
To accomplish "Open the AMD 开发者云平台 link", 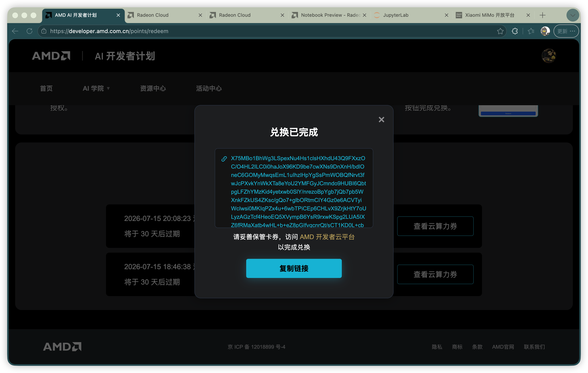I will click(x=327, y=237).
